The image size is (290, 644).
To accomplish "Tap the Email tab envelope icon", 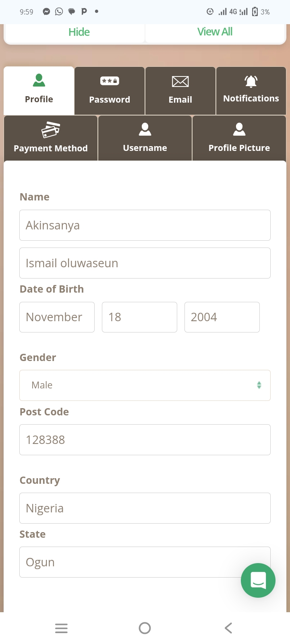I will [180, 82].
